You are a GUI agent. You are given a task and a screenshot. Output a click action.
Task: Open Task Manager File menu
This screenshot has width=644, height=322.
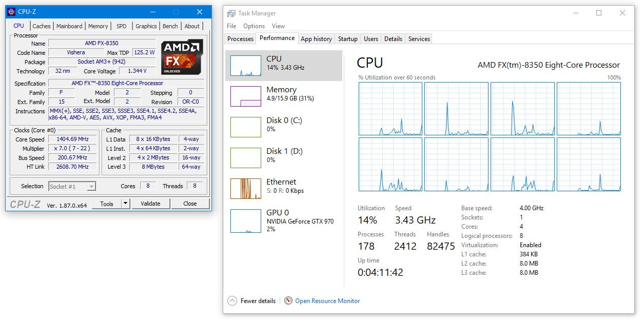pos(231,26)
